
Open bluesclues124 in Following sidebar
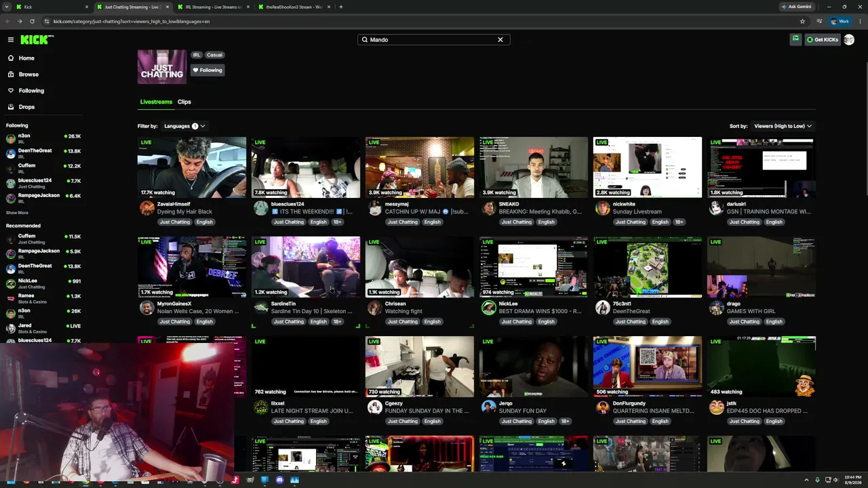click(43, 183)
